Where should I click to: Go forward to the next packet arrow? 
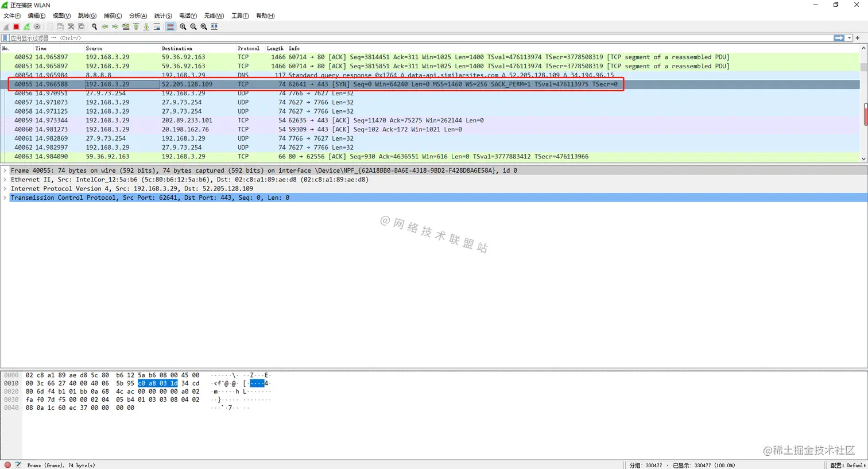tap(115, 27)
